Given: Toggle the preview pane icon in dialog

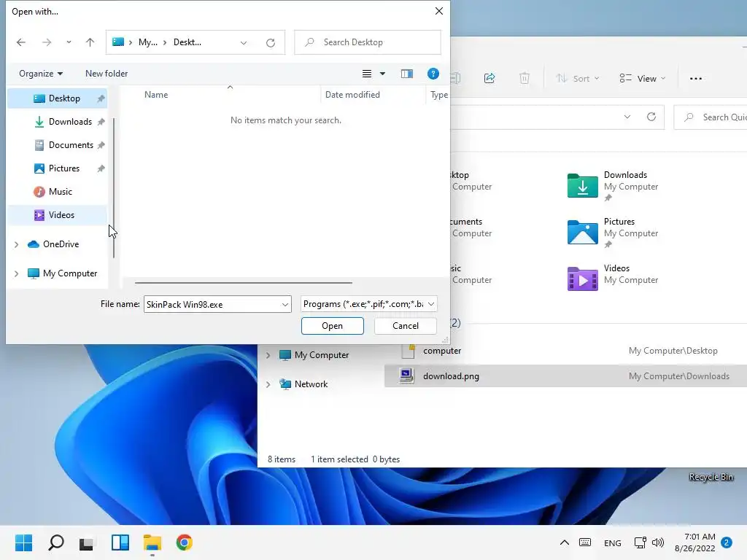Looking at the screenshot, I should (x=407, y=74).
